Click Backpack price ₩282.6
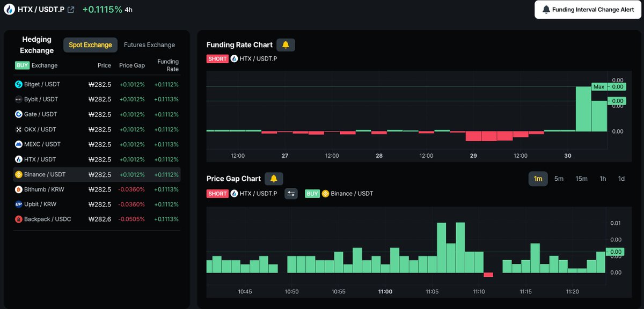Screen dimensions: 644x309 click(100, 219)
